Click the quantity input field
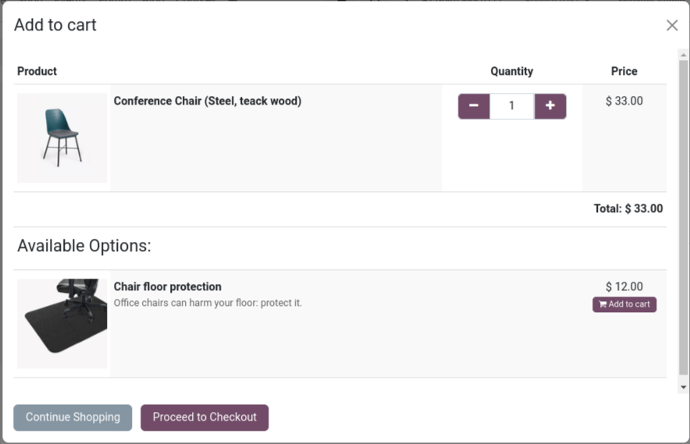This screenshot has width=690, height=444. [512, 106]
